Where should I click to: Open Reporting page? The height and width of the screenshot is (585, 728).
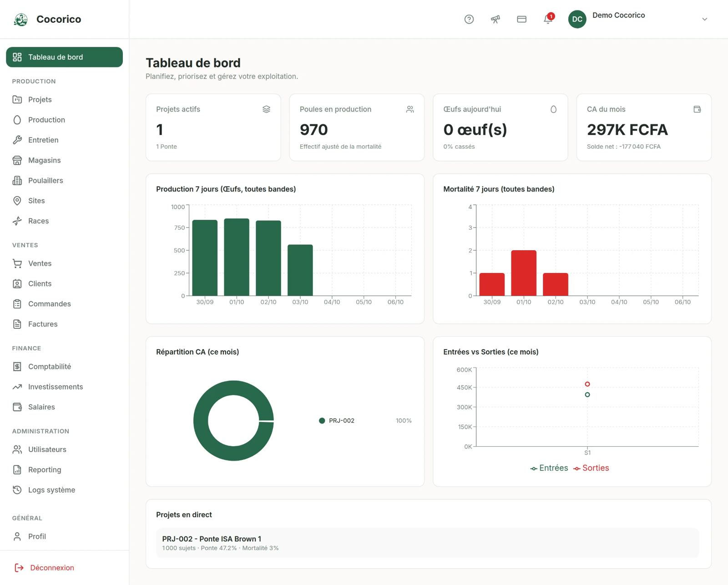[64, 470]
